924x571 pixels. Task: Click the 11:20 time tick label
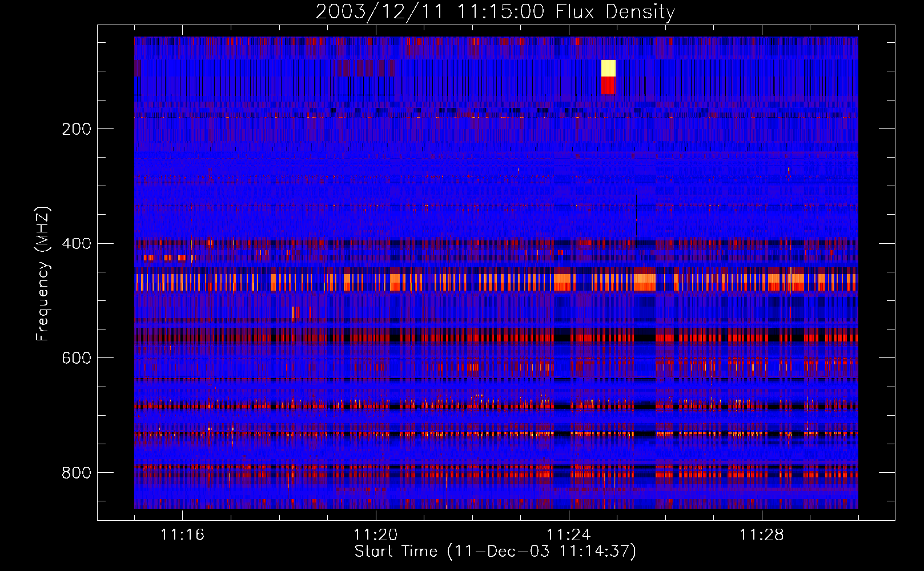coord(375,534)
